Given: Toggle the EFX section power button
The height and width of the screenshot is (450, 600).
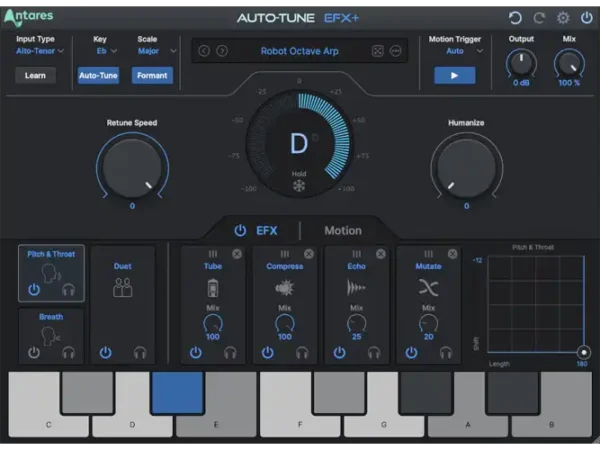Looking at the screenshot, I should [x=240, y=230].
